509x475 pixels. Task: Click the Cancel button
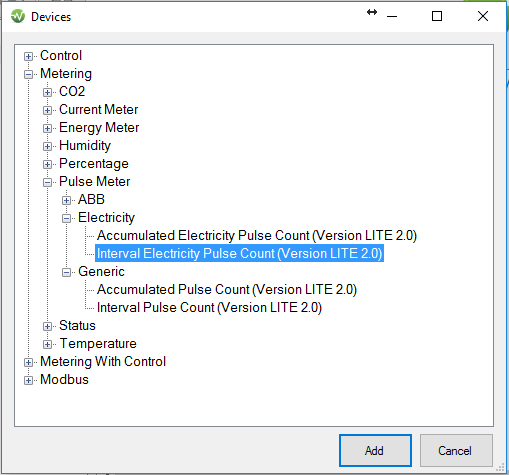[456, 450]
